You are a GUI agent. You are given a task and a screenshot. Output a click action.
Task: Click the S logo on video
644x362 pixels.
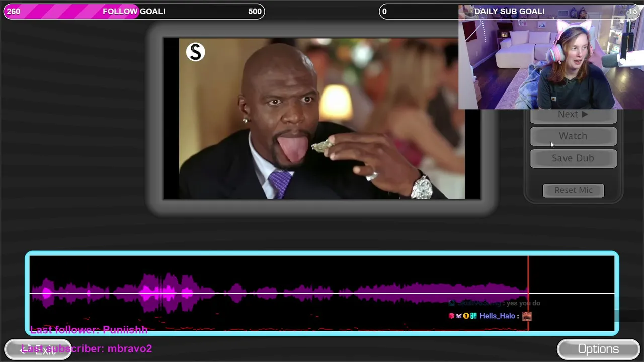tap(195, 52)
